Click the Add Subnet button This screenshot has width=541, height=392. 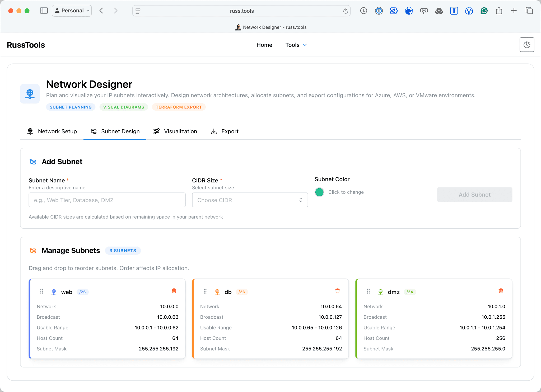tap(474, 195)
